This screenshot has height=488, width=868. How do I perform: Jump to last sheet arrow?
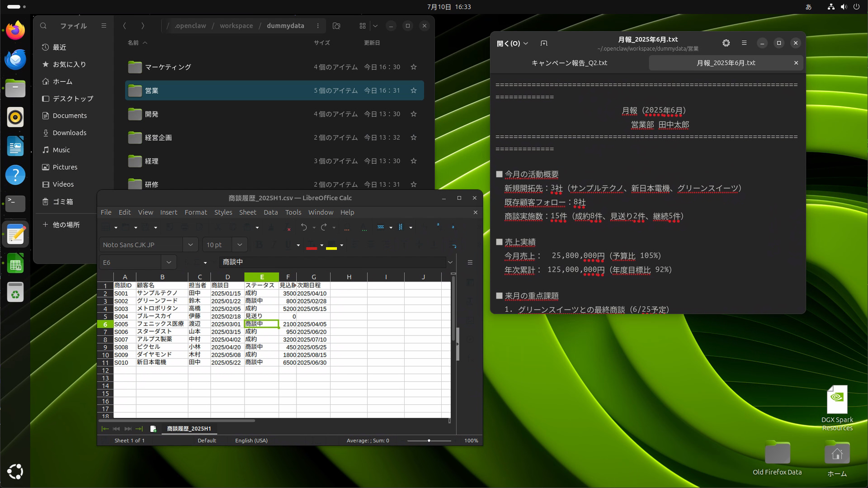[139, 429]
